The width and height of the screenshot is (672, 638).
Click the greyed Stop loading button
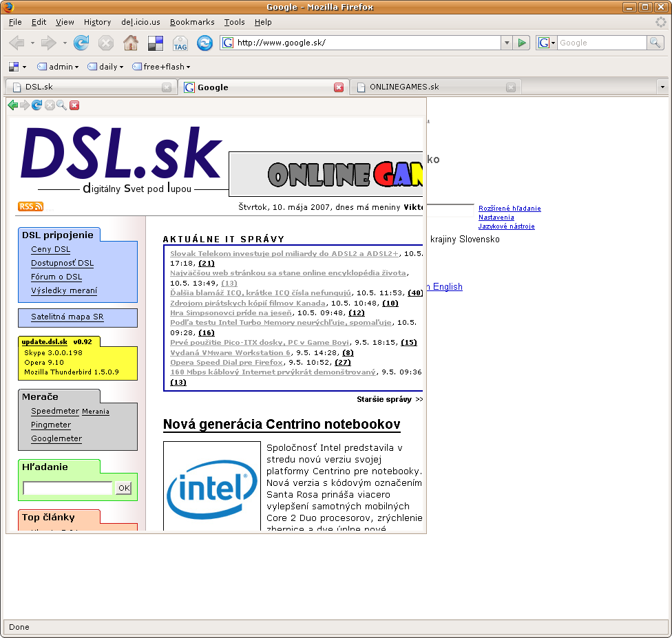106,43
